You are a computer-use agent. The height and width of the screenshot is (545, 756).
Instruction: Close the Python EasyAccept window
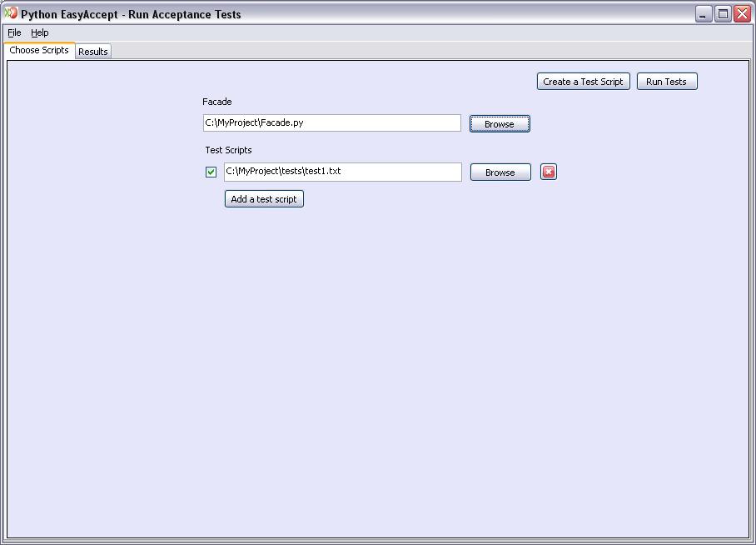pos(742,13)
